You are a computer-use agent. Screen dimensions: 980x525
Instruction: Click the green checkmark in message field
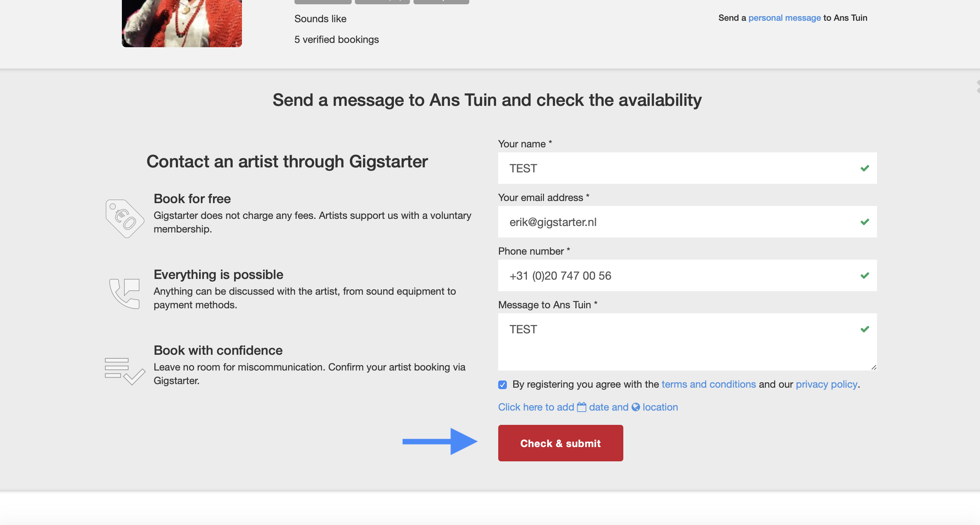coord(864,329)
